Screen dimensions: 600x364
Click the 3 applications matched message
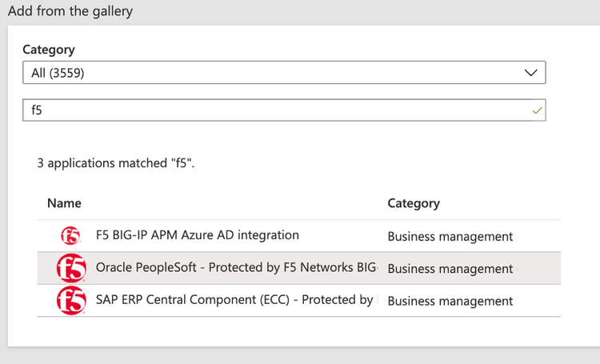[x=116, y=163]
